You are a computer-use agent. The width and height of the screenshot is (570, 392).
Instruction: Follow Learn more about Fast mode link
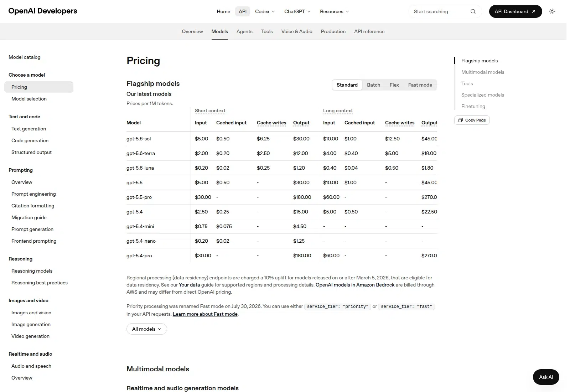pyautogui.click(x=205, y=314)
